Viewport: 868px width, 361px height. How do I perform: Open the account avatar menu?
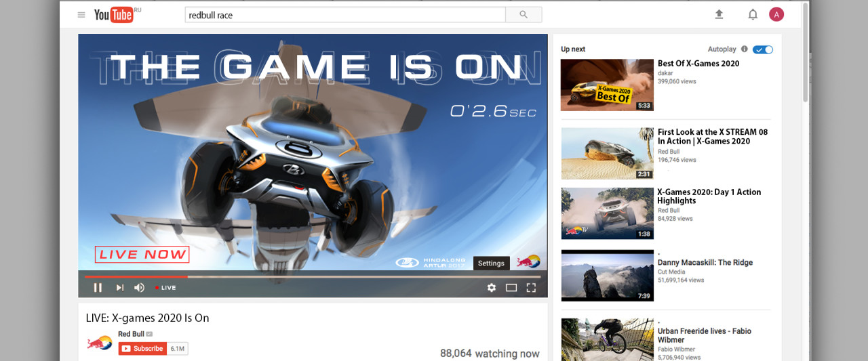[776, 14]
